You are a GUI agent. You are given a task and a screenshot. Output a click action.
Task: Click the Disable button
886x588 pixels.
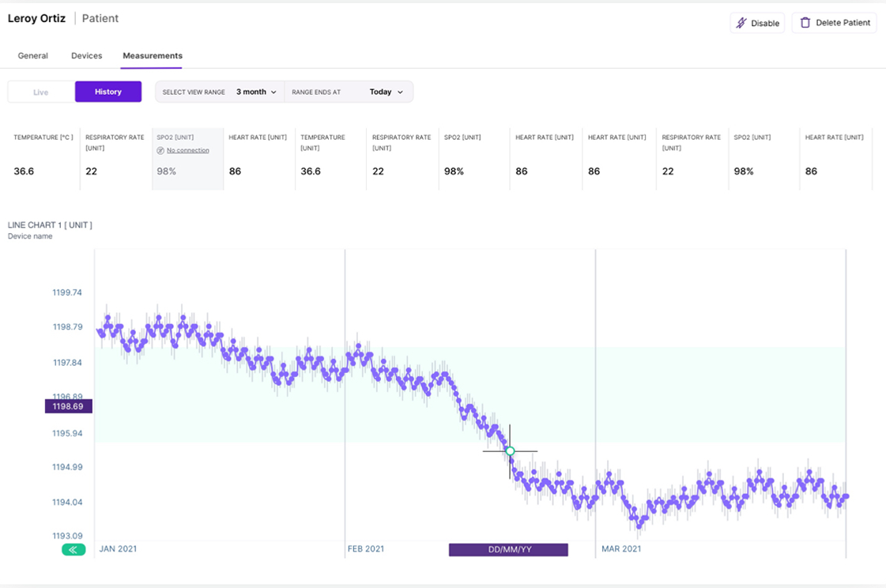coord(757,23)
